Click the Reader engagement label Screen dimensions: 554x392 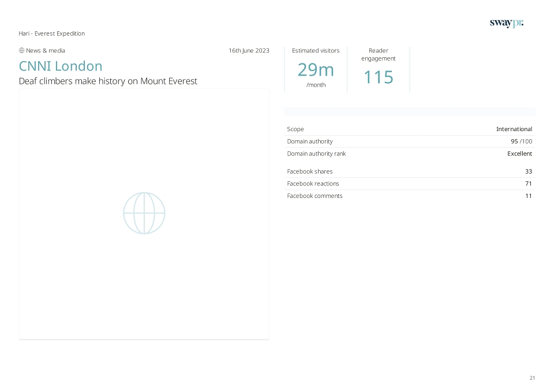click(379, 54)
